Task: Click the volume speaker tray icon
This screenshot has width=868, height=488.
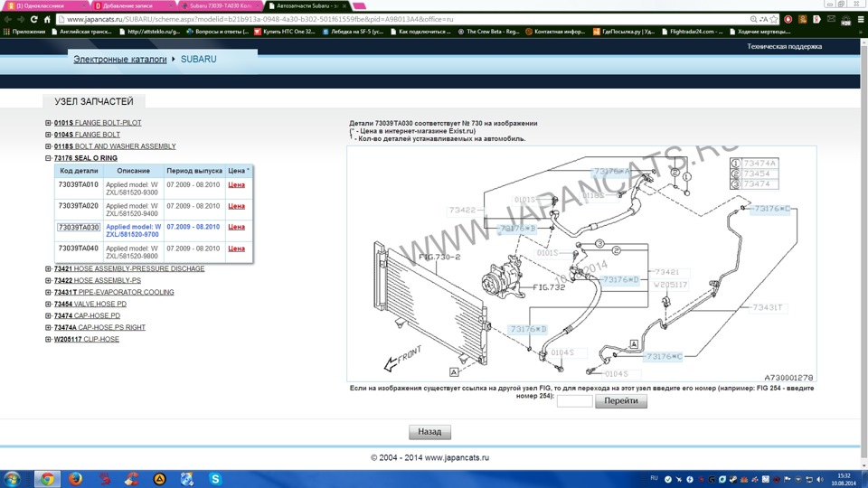Action: pos(820,479)
